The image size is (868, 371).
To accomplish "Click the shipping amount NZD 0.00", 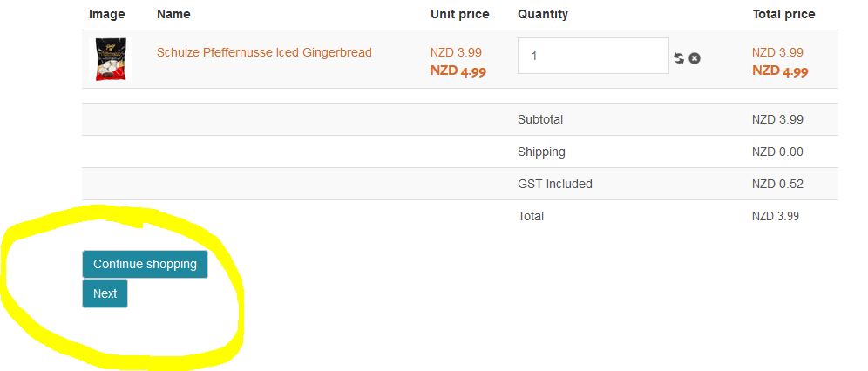I will pyautogui.click(x=777, y=152).
